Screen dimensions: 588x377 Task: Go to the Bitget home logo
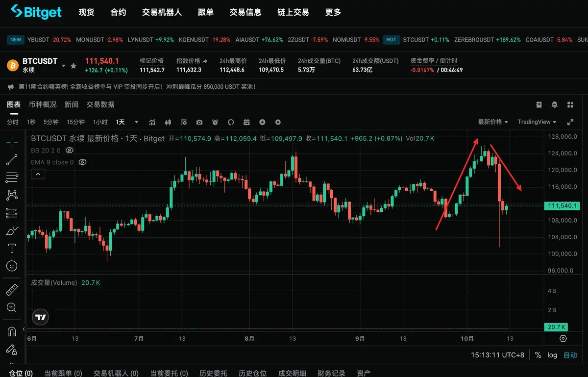click(x=36, y=12)
